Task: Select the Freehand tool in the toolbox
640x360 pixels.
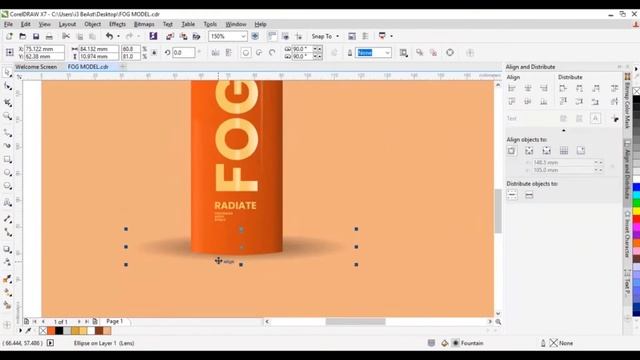Action: (x=7, y=133)
